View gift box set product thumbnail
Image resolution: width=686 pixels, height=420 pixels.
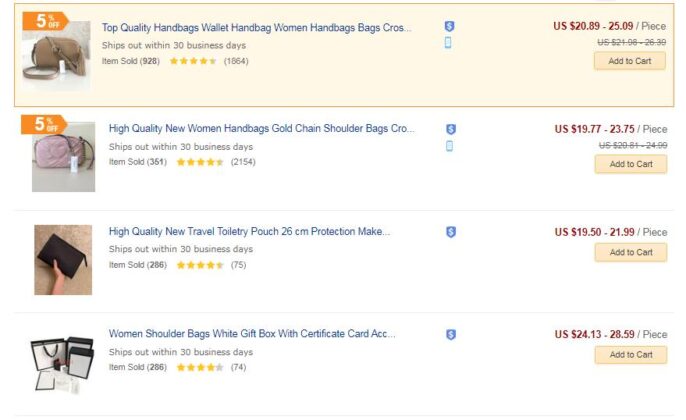tap(62, 363)
